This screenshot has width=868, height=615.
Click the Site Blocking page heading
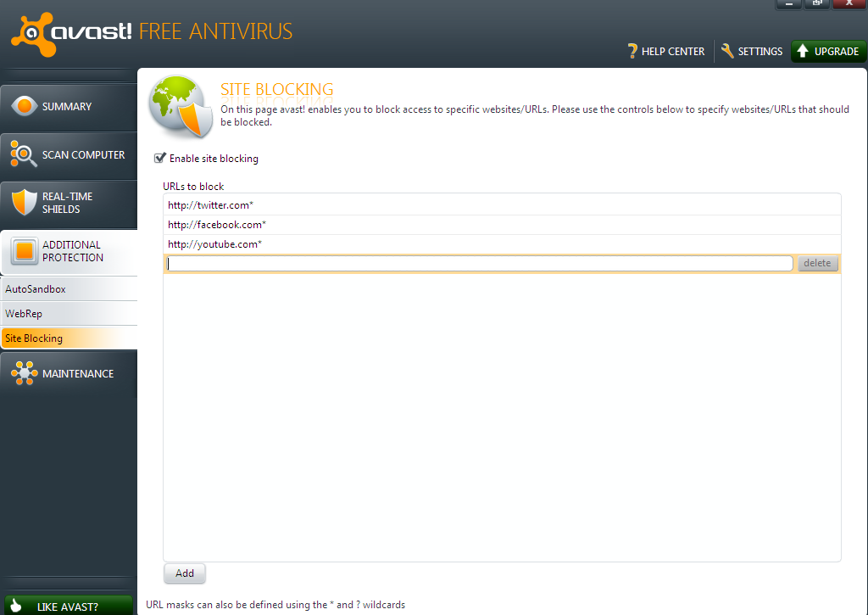[277, 89]
